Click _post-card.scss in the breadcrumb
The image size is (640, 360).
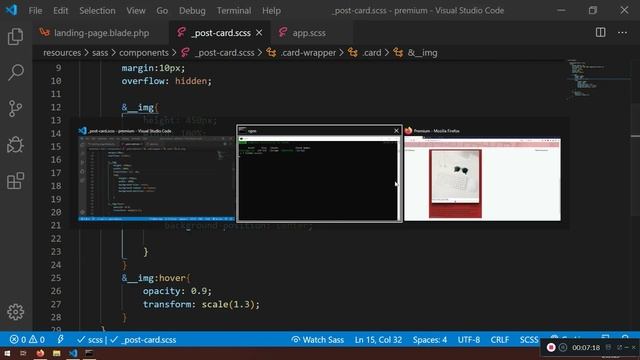(x=224, y=53)
